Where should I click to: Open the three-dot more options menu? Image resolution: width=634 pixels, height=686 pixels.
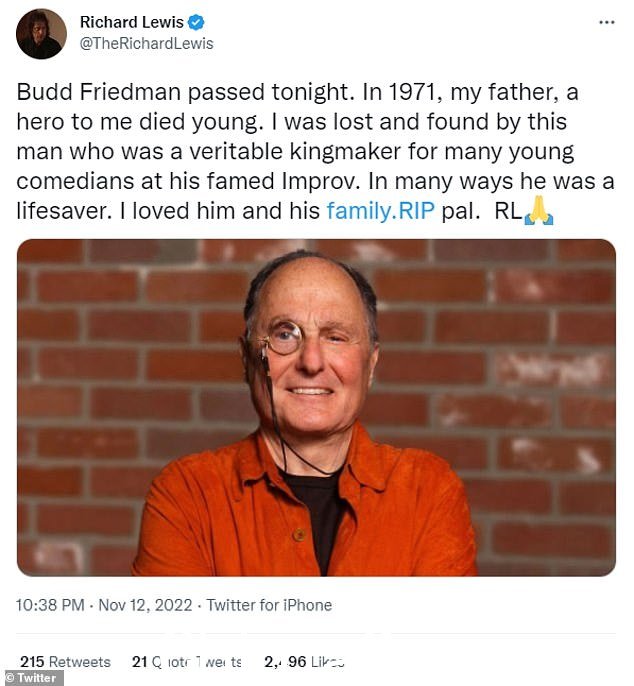[606, 22]
